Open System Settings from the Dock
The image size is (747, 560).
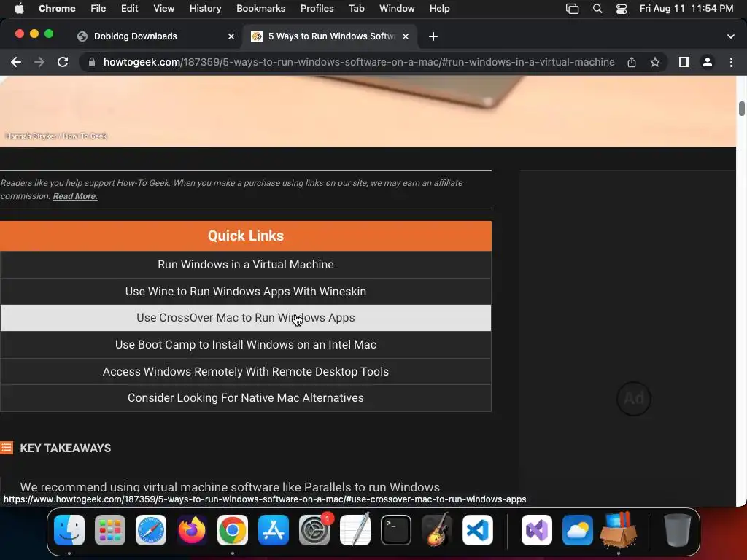click(314, 530)
